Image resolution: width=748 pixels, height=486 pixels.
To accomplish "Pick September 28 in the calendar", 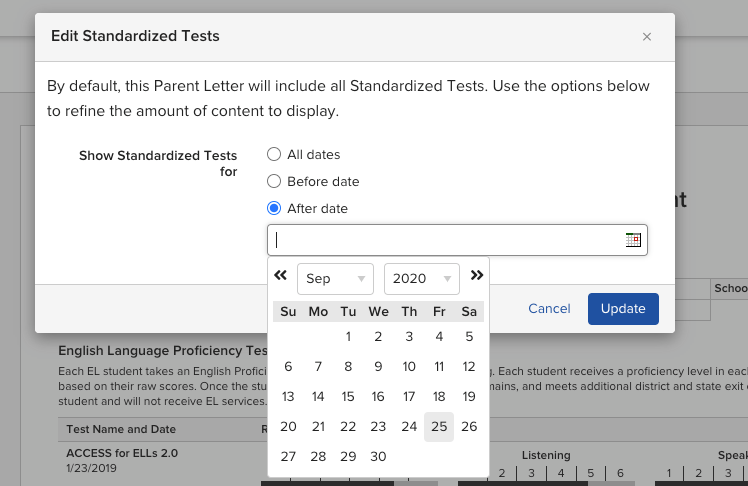I will [x=318, y=457].
